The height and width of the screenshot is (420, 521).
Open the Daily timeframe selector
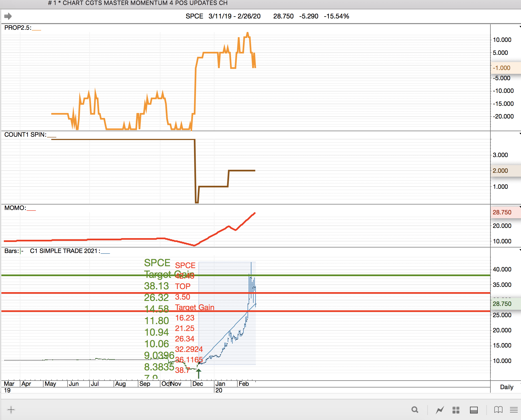tap(507, 387)
